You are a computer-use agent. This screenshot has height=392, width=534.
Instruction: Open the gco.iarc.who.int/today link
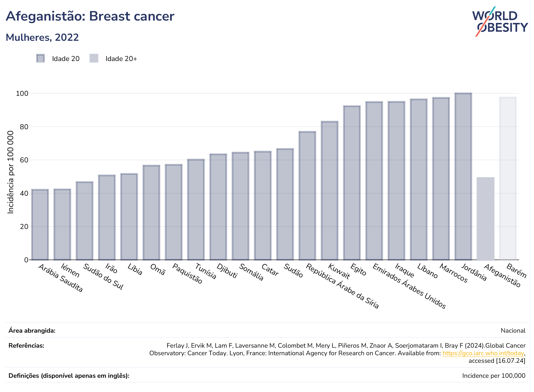[x=483, y=353]
